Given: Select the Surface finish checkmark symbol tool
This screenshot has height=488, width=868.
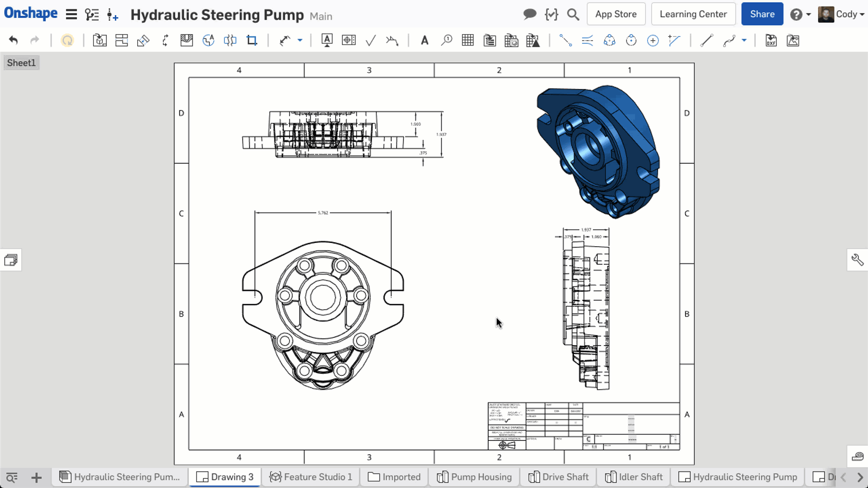Looking at the screenshot, I should click(x=371, y=40).
